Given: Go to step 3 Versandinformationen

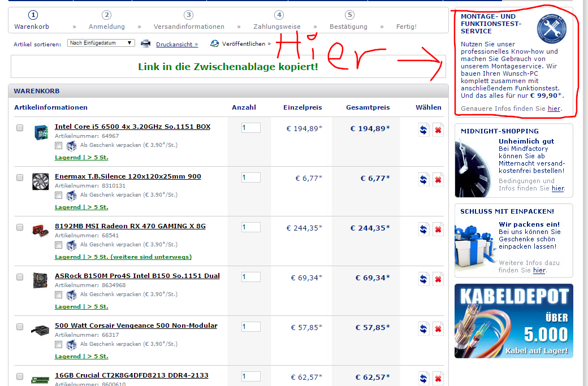Looking at the screenshot, I should click(189, 20).
